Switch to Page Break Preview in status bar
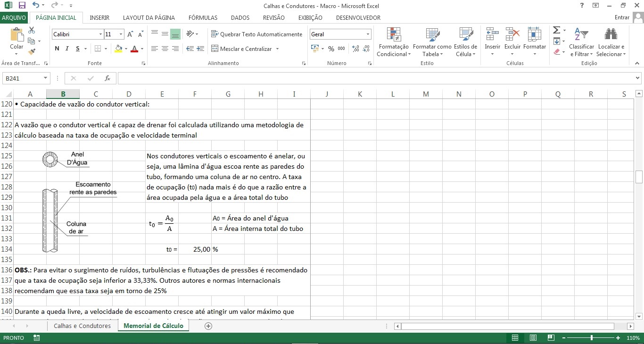This screenshot has height=344, width=644. click(550, 338)
